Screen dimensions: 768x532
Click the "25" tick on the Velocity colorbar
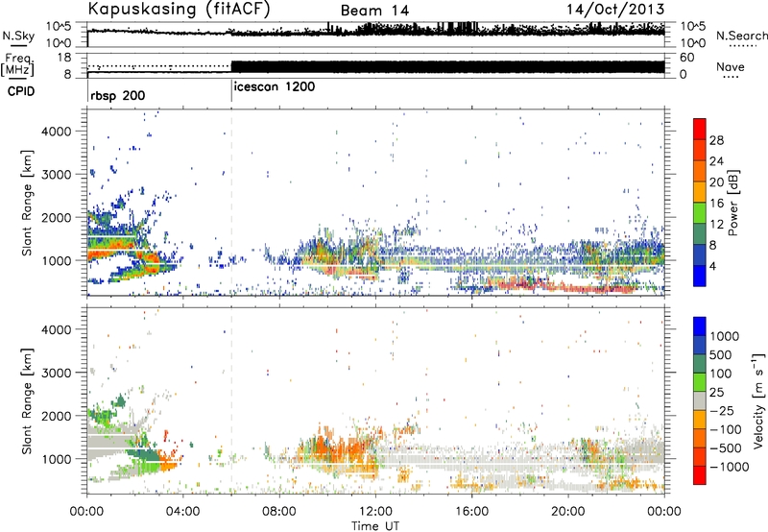point(716,392)
